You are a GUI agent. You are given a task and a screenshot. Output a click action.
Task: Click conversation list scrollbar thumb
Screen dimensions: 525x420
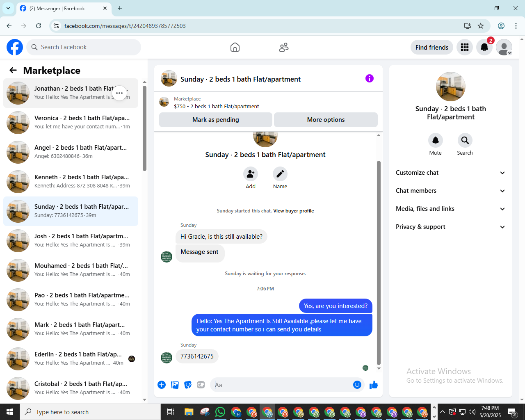(x=144, y=128)
